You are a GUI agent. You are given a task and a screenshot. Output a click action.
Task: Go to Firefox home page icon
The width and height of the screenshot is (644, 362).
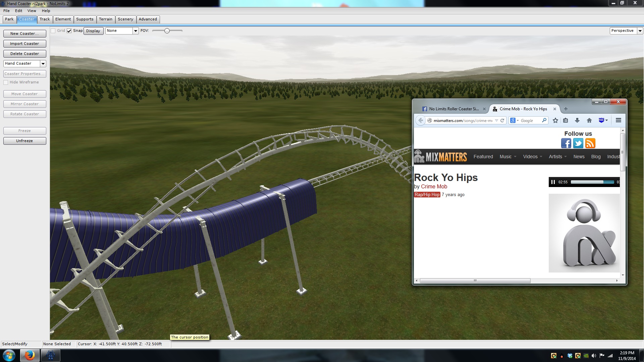pyautogui.click(x=589, y=120)
